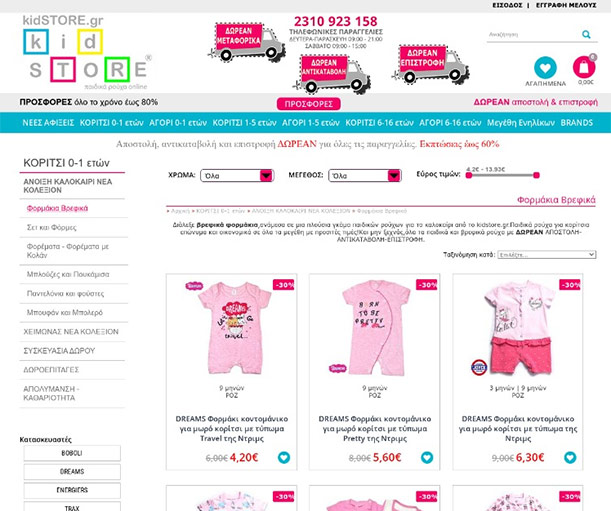This screenshot has width=611, height=511.
Task: Click the free returns truck banner
Action: (x=430, y=64)
